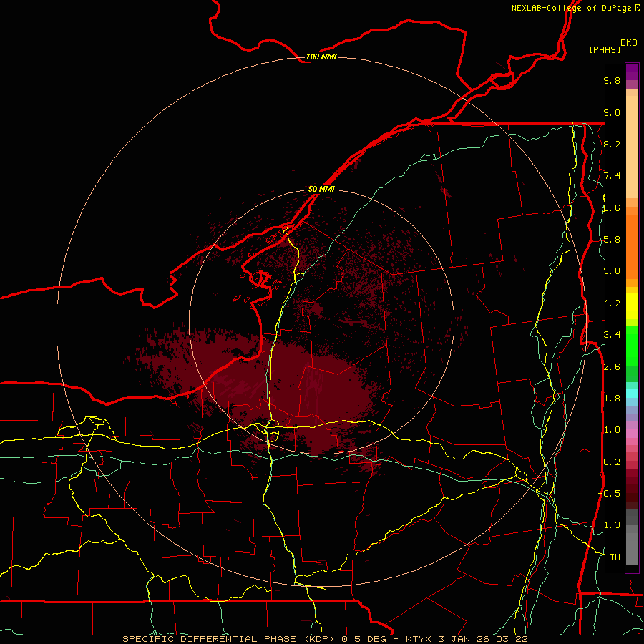This screenshot has height=644, width=644.
Task: Click the 9.8 value on the color scale
Action: (x=612, y=80)
